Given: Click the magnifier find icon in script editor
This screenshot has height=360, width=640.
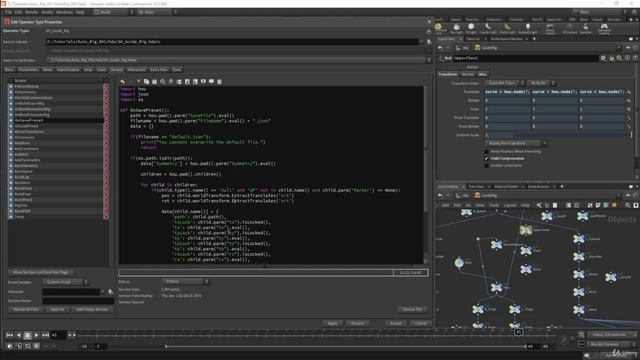Looking at the screenshot, I should [x=163, y=82].
